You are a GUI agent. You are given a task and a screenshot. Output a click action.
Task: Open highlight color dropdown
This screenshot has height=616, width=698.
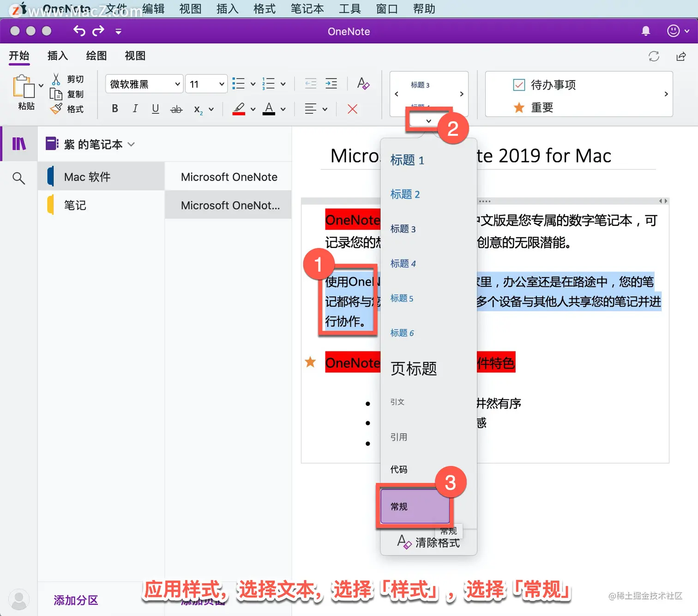pyautogui.click(x=253, y=109)
